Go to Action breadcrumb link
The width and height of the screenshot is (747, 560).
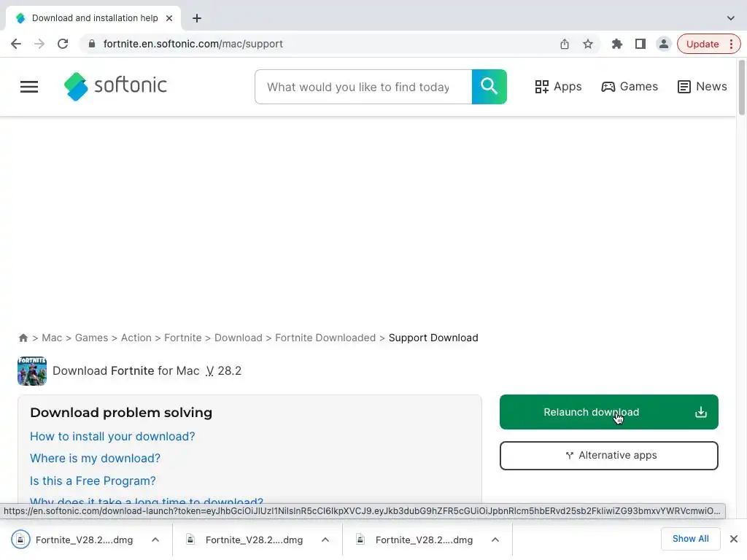pos(136,338)
